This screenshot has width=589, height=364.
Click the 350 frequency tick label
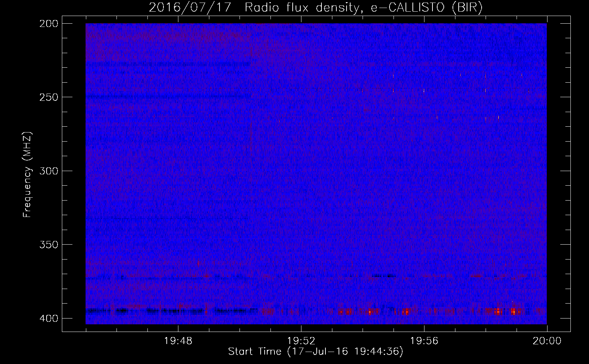[x=48, y=244]
